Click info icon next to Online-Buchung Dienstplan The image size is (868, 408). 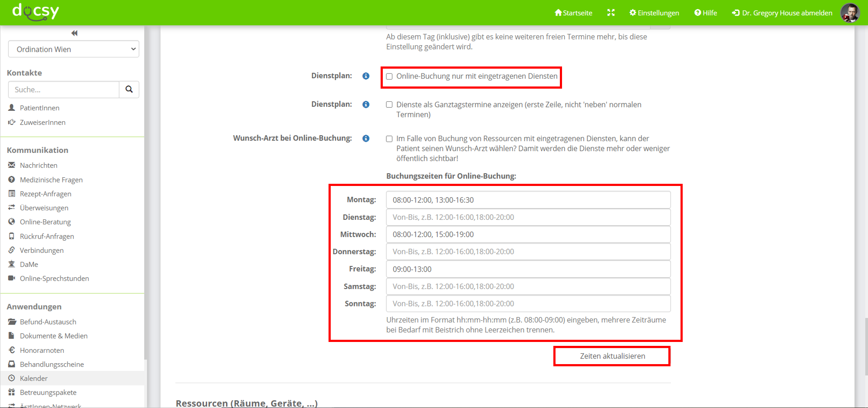pyautogui.click(x=366, y=76)
